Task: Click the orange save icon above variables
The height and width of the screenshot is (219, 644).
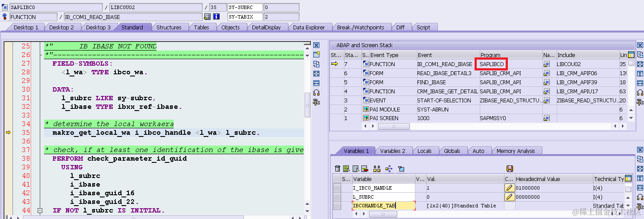Action: pyautogui.click(x=510, y=168)
